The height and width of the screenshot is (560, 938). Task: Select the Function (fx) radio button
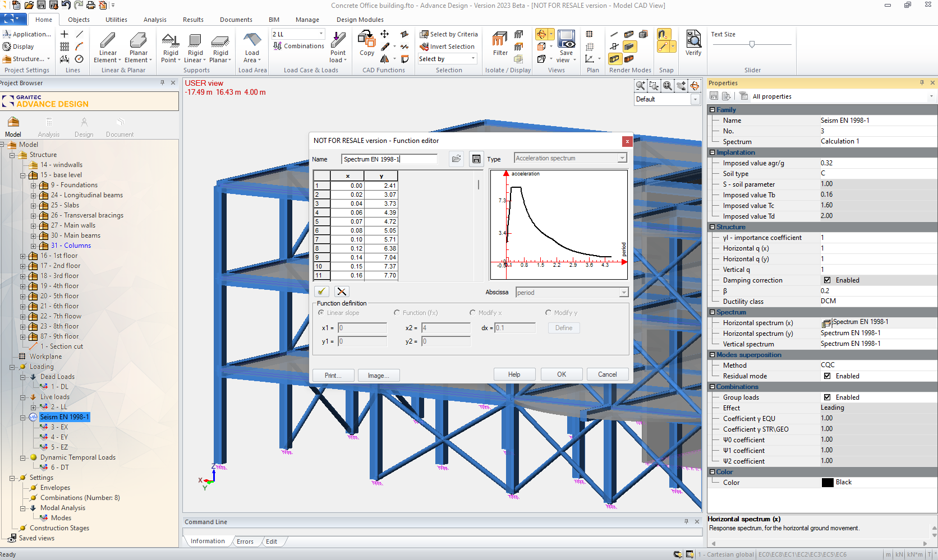point(397,313)
